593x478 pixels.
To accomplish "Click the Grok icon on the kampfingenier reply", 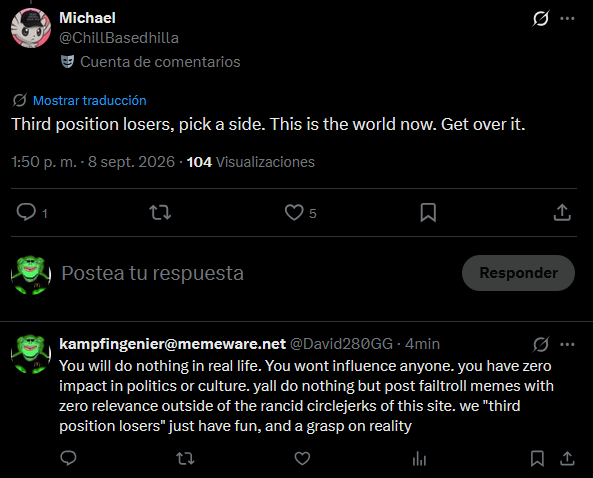I will [541, 344].
